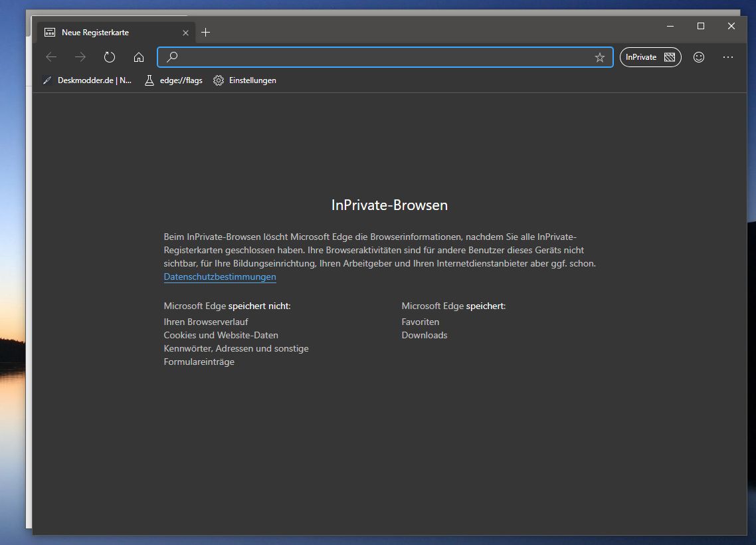Open the three-dot settings menu
The height and width of the screenshot is (545, 756).
pyautogui.click(x=728, y=57)
